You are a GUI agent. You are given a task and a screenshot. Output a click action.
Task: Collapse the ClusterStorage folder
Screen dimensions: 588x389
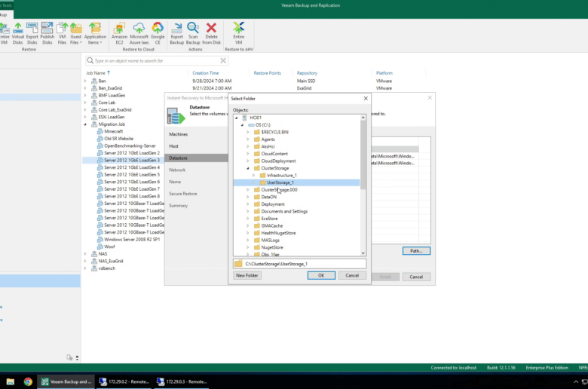click(248, 168)
